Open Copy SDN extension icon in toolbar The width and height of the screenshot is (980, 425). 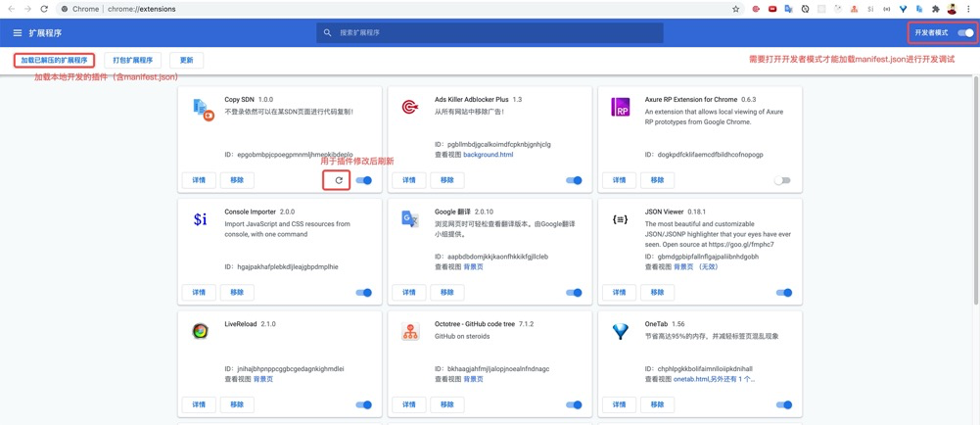(x=919, y=9)
